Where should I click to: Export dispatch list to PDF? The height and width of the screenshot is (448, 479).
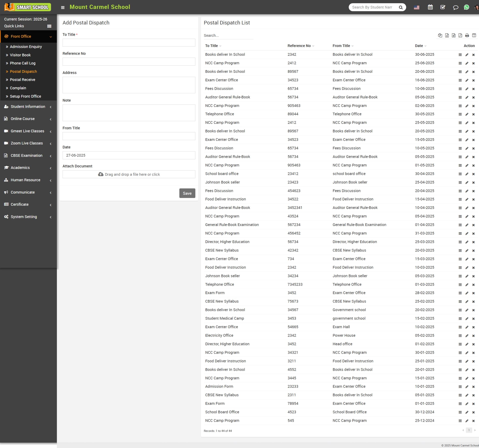(x=460, y=35)
